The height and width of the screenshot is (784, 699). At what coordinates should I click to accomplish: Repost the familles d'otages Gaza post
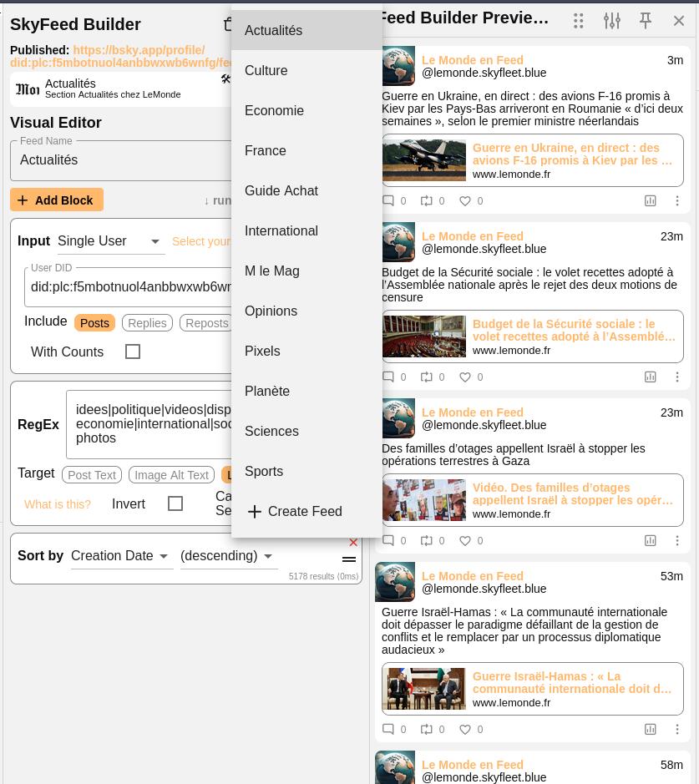pos(426,540)
